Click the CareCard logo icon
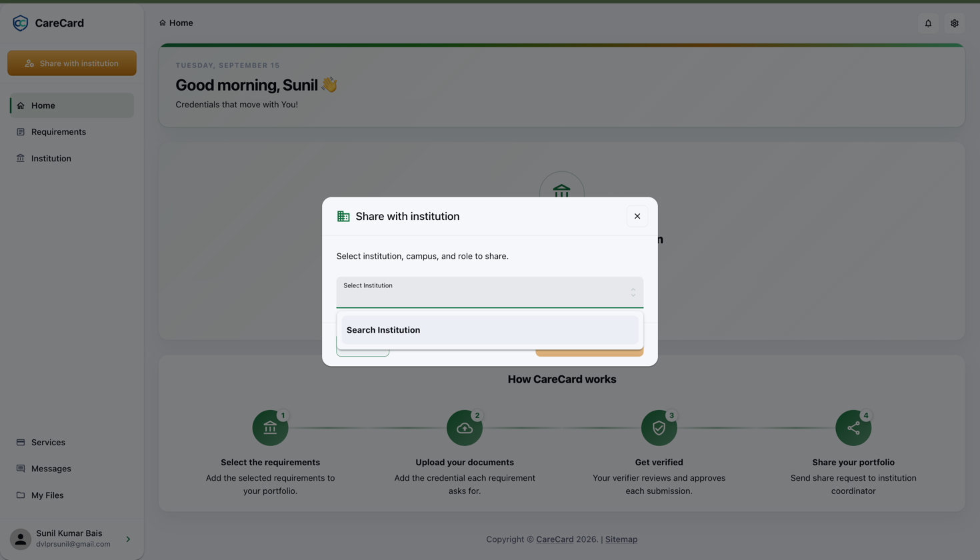 pyautogui.click(x=21, y=23)
